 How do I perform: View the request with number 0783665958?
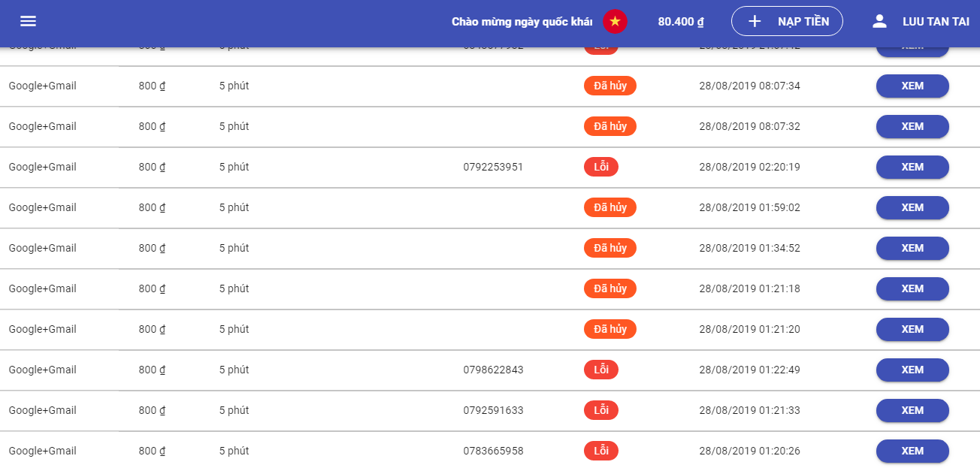[x=912, y=451]
